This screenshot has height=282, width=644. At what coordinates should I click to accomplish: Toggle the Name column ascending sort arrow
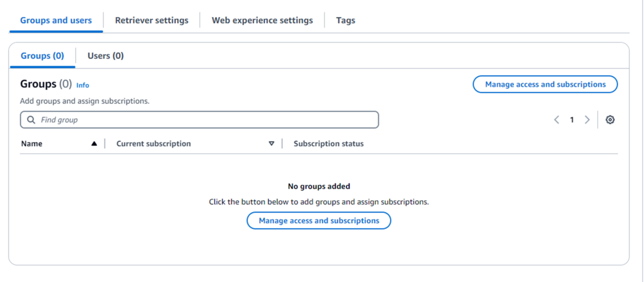[94, 143]
